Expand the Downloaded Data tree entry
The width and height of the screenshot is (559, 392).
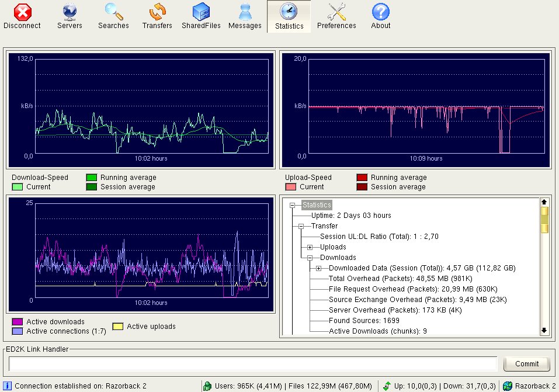coord(319,268)
